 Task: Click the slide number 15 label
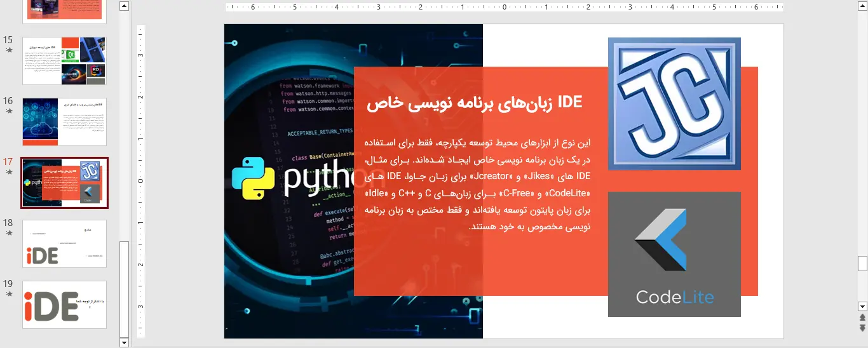pos(8,39)
